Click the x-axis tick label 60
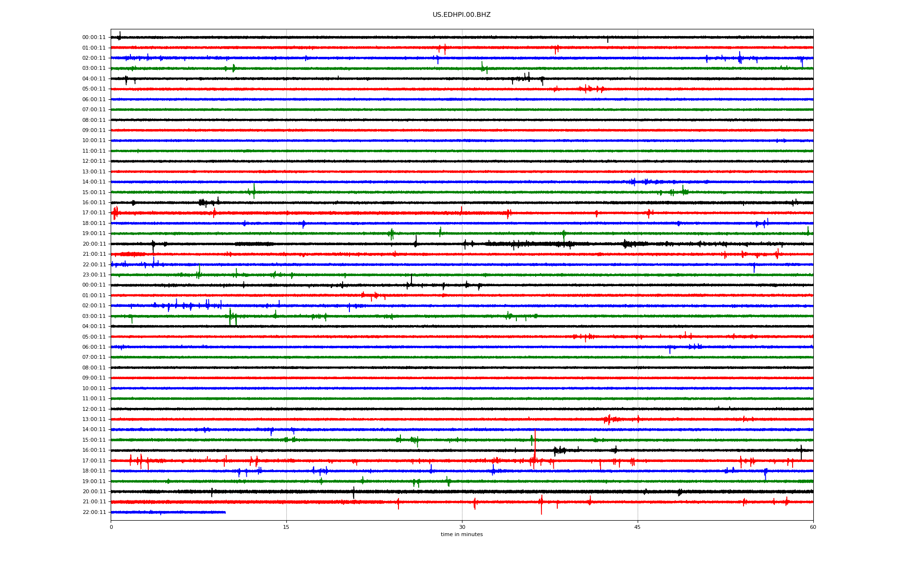 click(813, 527)
